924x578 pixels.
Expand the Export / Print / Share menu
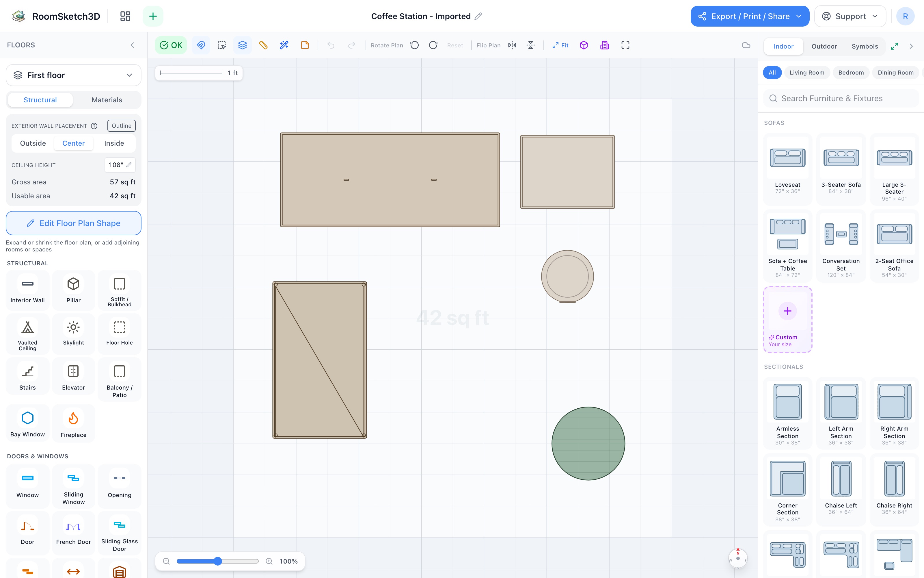[x=750, y=16]
